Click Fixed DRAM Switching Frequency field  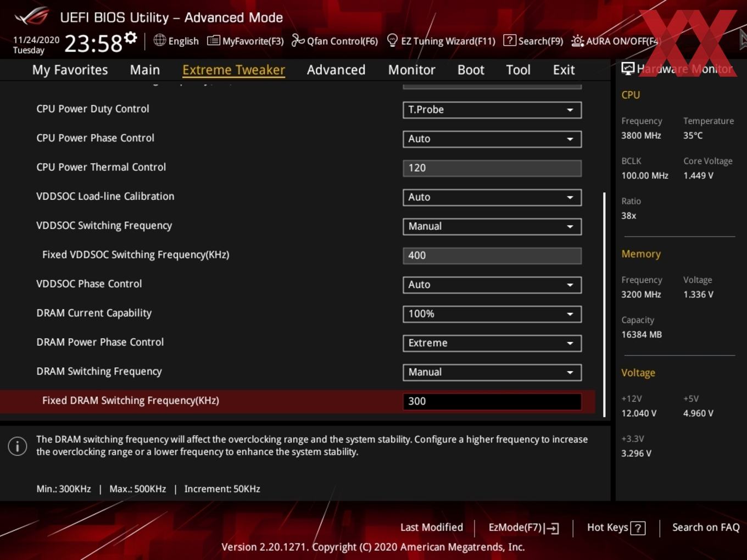[x=492, y=401]
